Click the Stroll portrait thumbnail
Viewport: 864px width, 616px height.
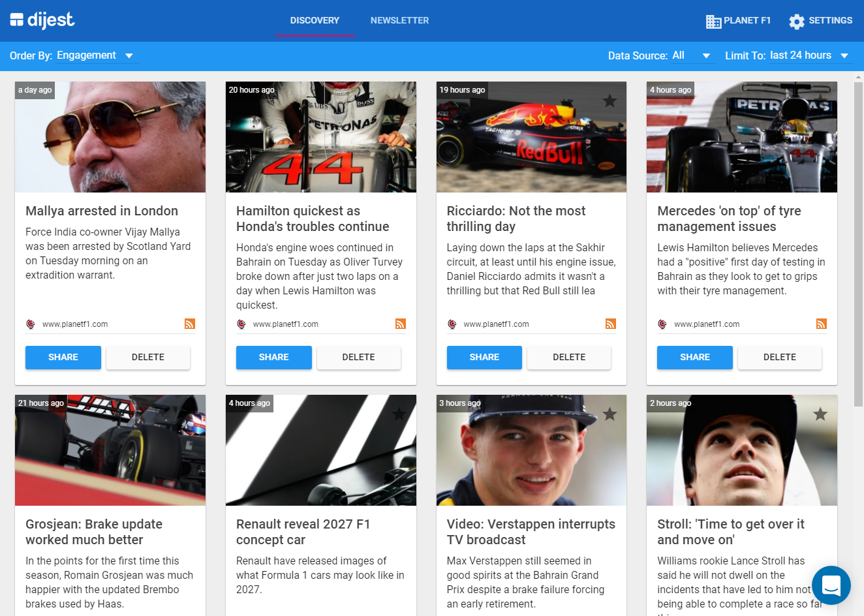pos(742,450)
